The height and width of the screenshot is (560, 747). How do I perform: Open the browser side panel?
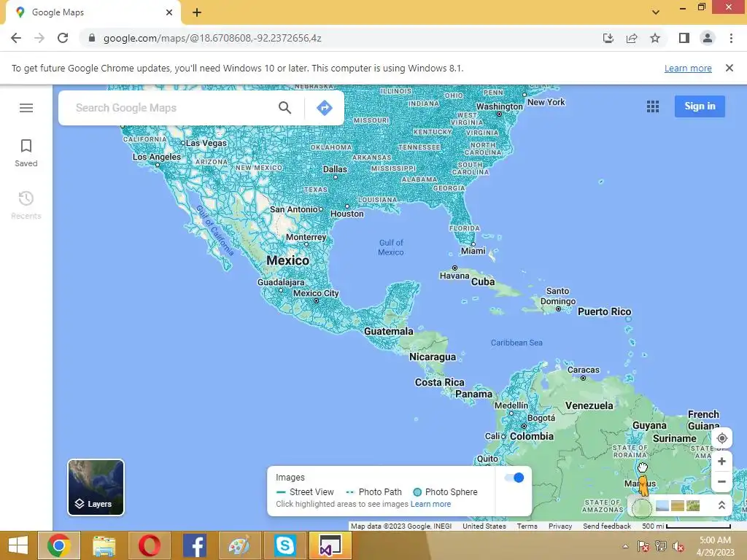684,38
